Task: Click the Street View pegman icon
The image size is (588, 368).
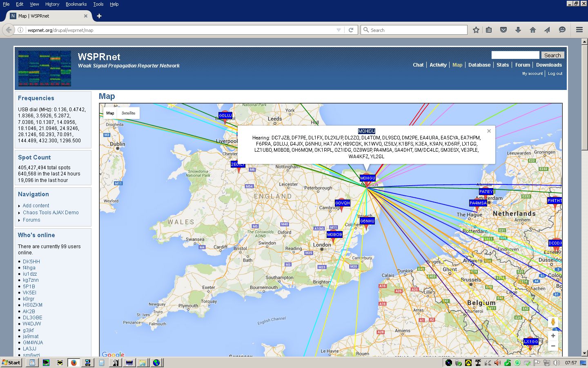Action: 553,322
